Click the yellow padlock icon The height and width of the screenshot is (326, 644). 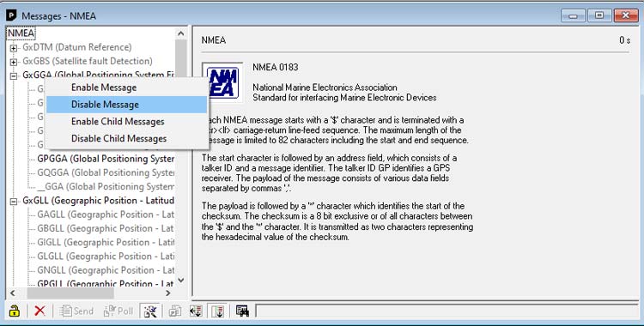pos(15,311)
